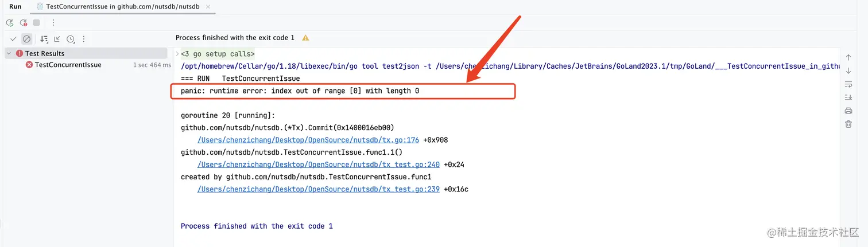The width and height of the screenshot is (868, 247).
Task: Toggle Show Ignored tests filter
Action: click(26, 39)
